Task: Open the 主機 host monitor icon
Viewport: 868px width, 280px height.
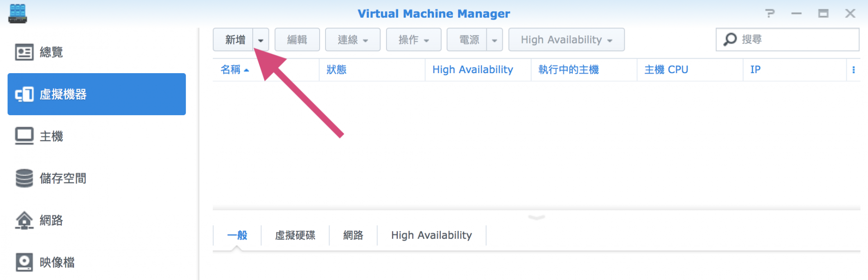Action: (24, 136)
